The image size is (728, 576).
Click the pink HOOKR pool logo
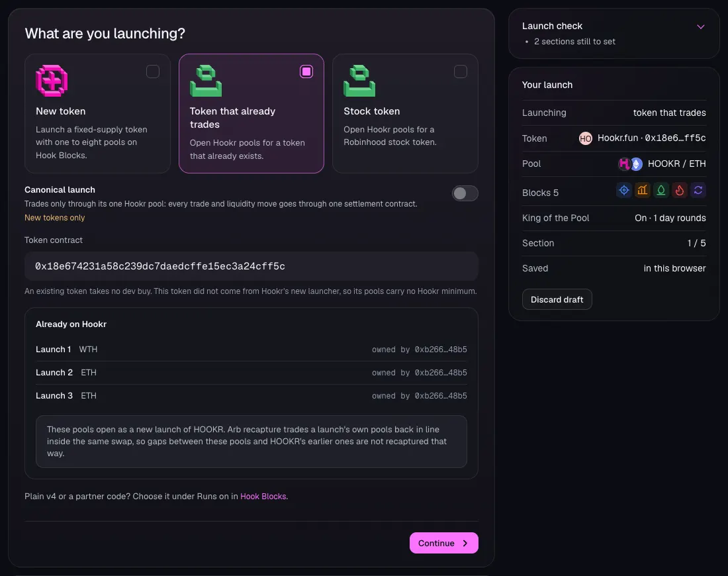625,164
